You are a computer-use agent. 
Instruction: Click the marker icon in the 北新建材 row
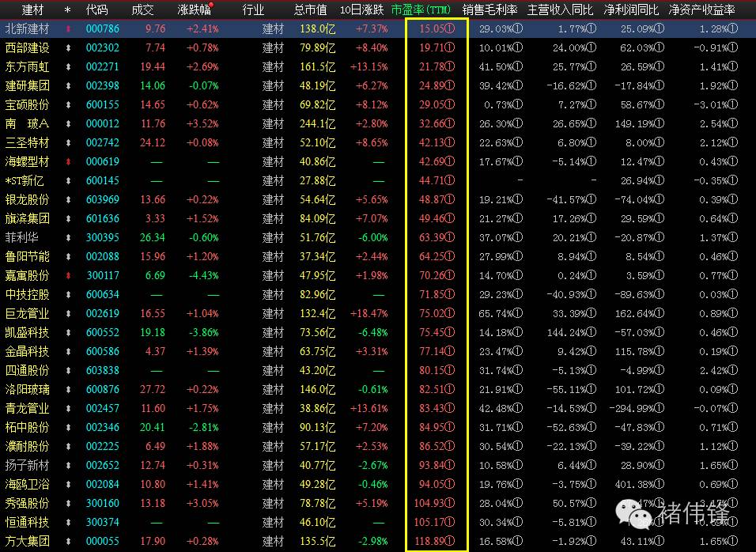[68, 29]
